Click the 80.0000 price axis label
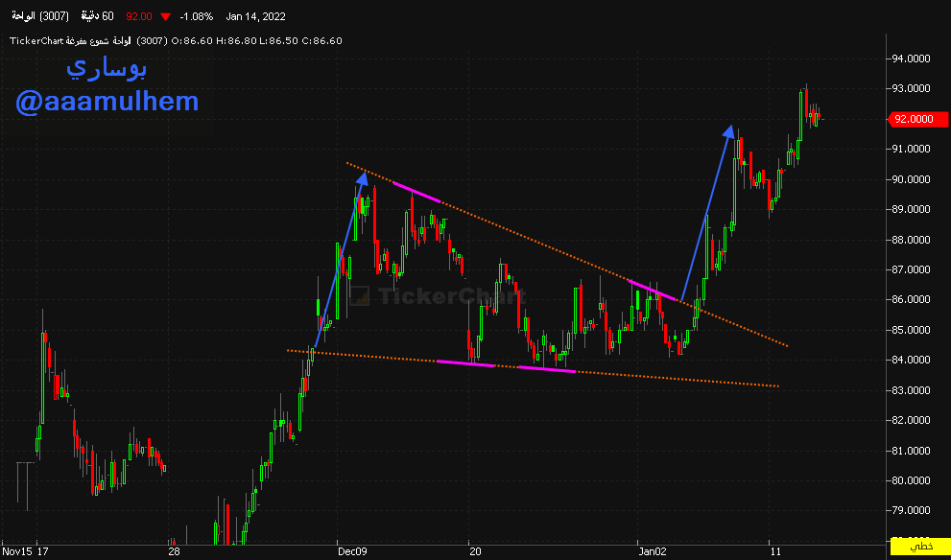Screen dimensions: 951x560 (910, 480)
